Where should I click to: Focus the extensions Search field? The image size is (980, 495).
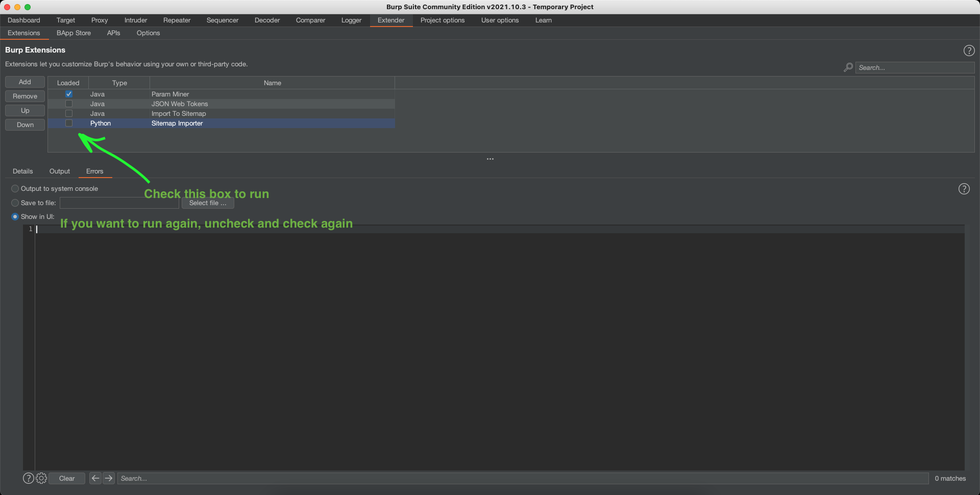pos(915,67)
